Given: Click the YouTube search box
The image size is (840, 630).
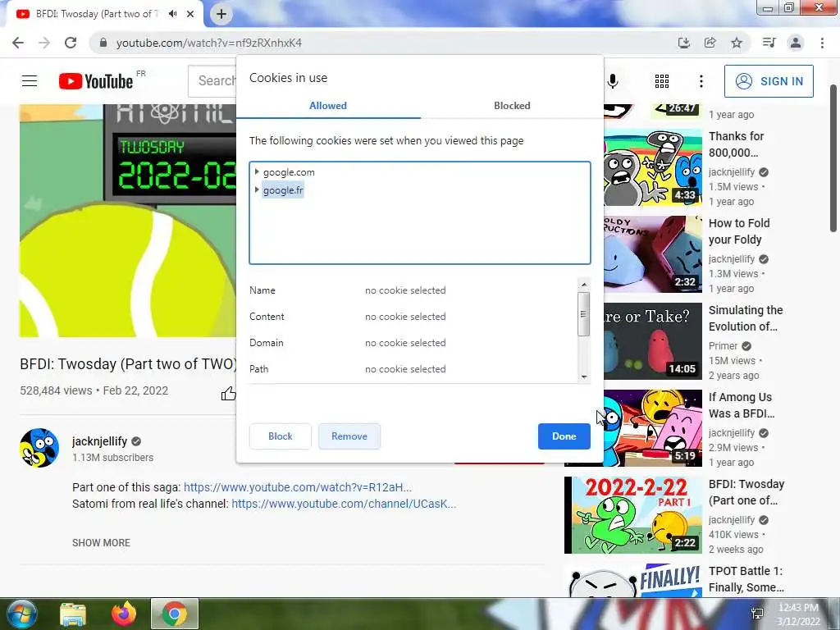Looking at the screenshot, I should [x=212, y=81].
